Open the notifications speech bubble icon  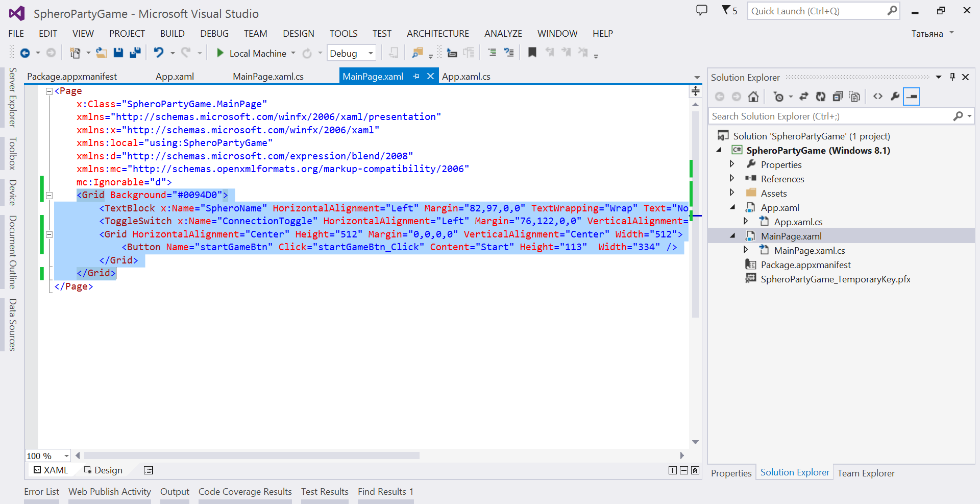(x=702, y=10)
